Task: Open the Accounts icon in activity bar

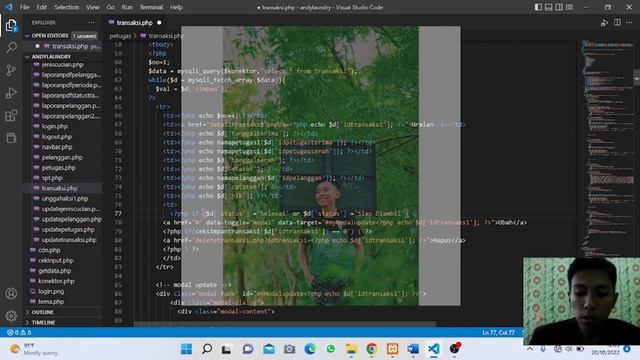Action: (x=11, y=293)
